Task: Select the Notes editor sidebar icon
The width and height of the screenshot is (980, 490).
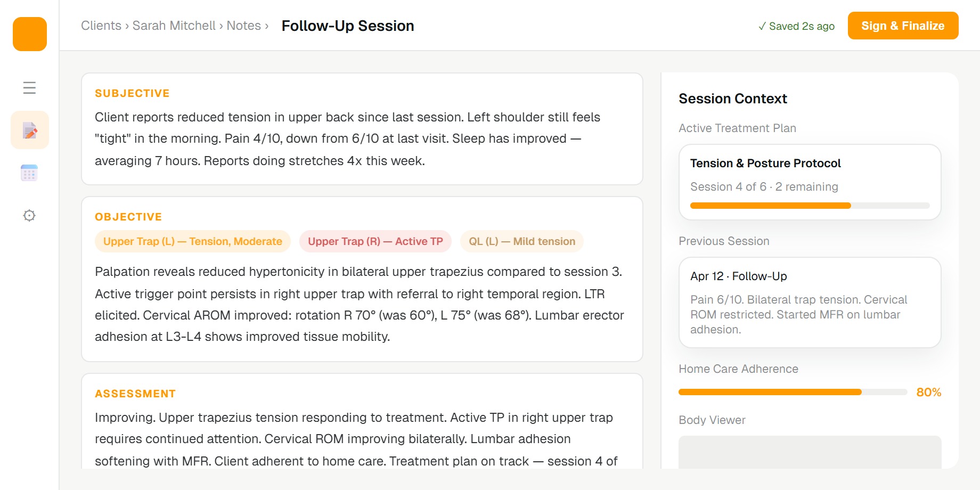Action: click(30, 130)
